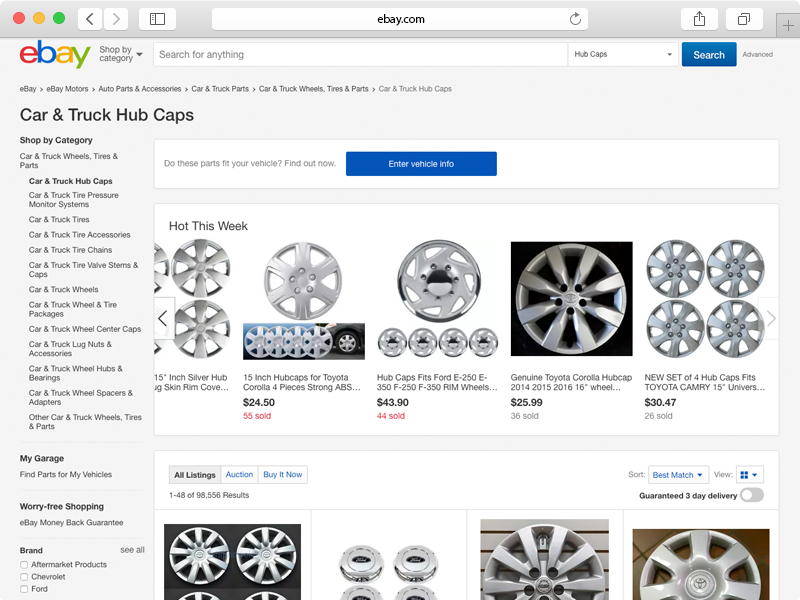800x600 pixels.
Task: Open Car & Truck Tire Chains category
Action: coord(70,250)
